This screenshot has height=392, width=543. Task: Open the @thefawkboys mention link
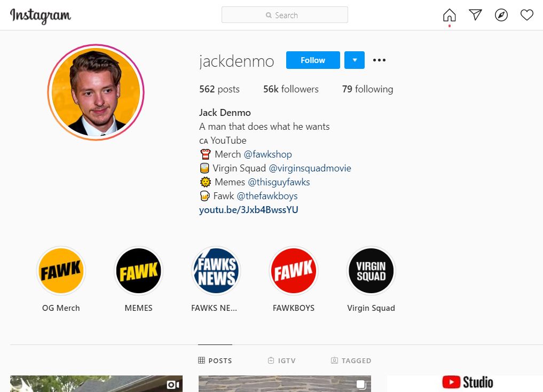[267, 195]
